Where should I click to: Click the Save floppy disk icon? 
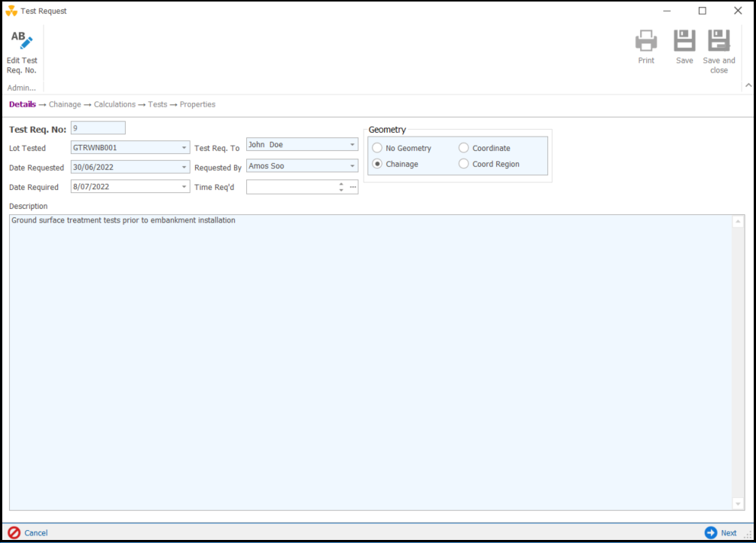point(684,41)
